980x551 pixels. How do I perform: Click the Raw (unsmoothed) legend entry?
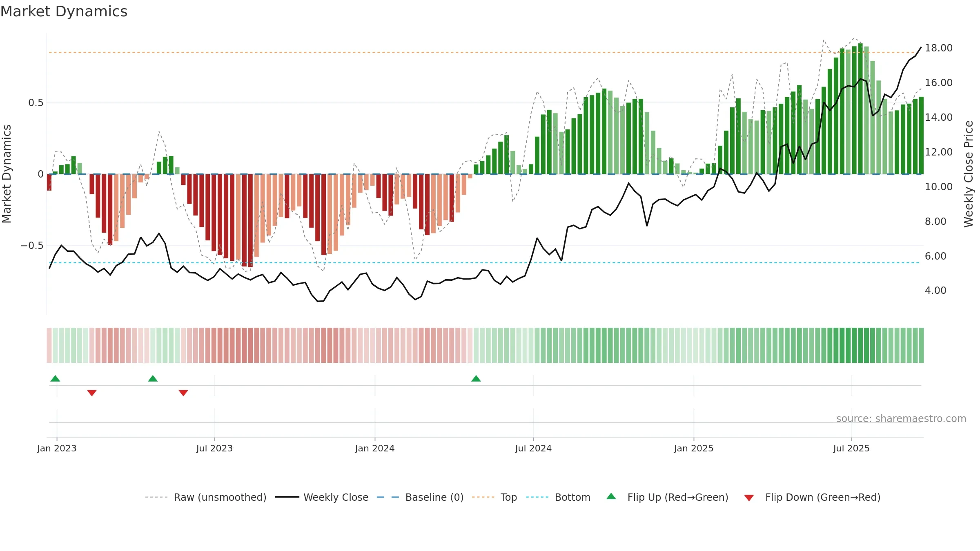coord(205,497)
